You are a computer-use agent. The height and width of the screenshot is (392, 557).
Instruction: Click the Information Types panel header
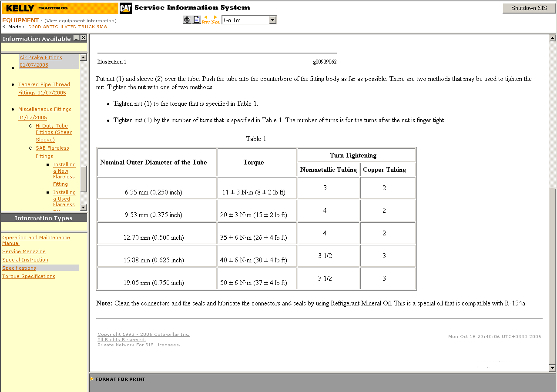pos(44,218)
